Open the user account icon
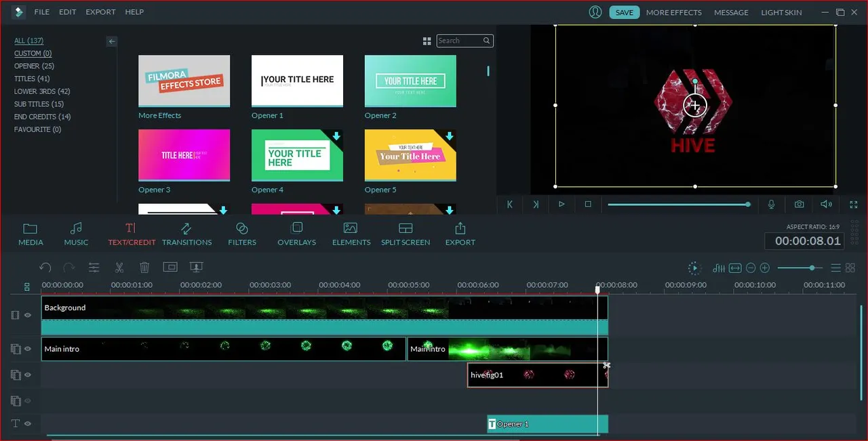 point(595,12)
